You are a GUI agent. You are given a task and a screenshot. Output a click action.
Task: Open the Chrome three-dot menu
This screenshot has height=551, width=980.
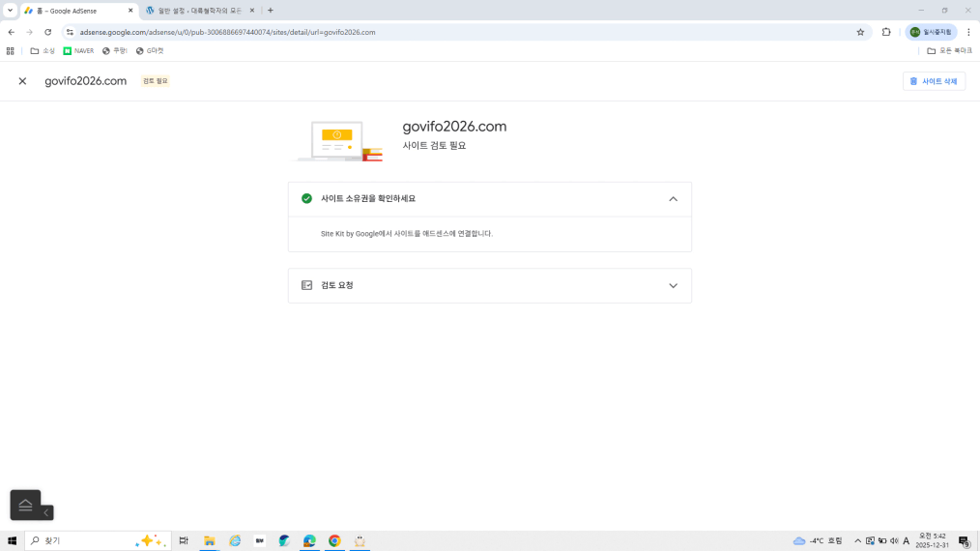click(x=968, y=32)
